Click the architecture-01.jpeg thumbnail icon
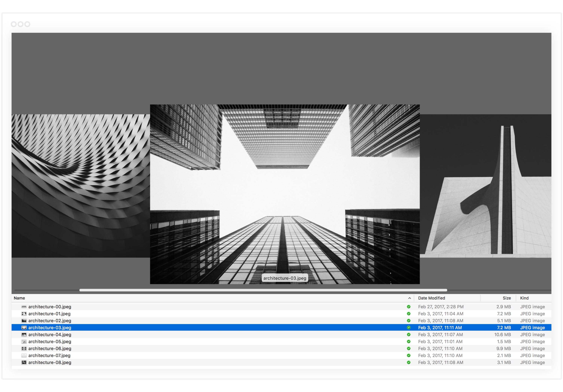This screenshot has height=392, width=563. coord(23,313)
